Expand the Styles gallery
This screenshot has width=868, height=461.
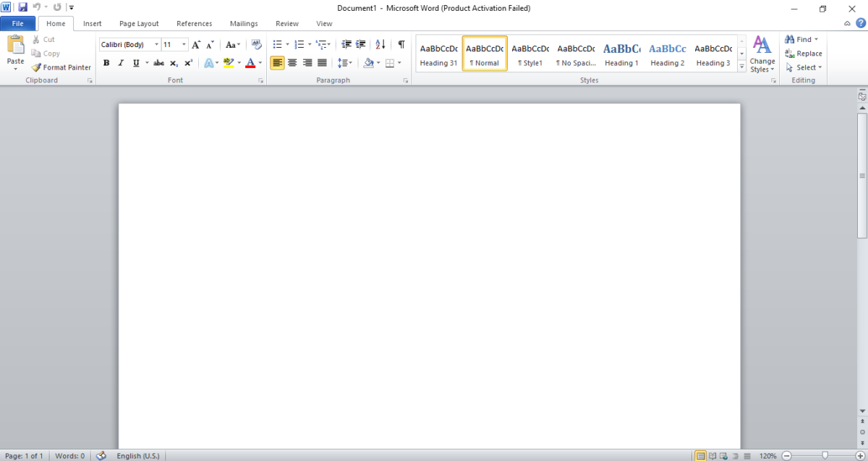(x=741, y=65)
